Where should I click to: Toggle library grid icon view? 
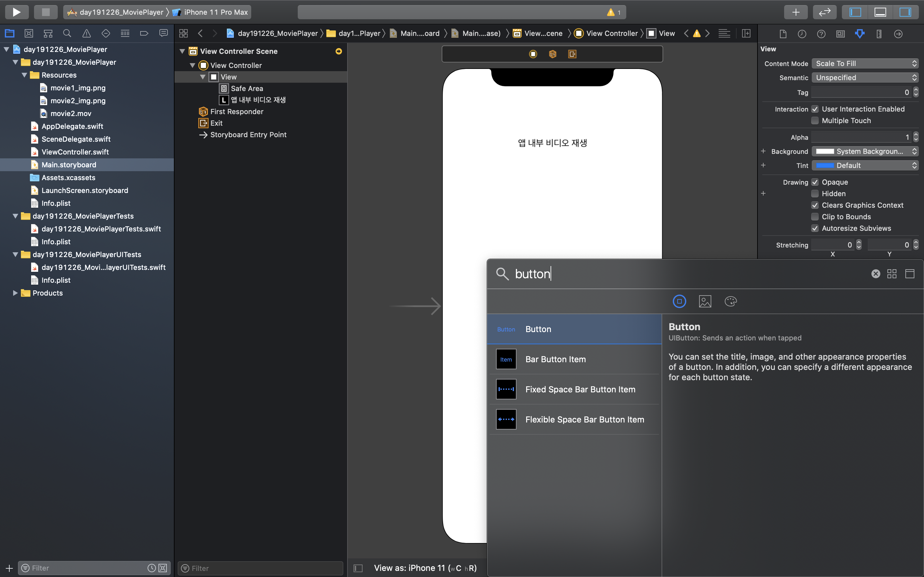coord(892,274)
